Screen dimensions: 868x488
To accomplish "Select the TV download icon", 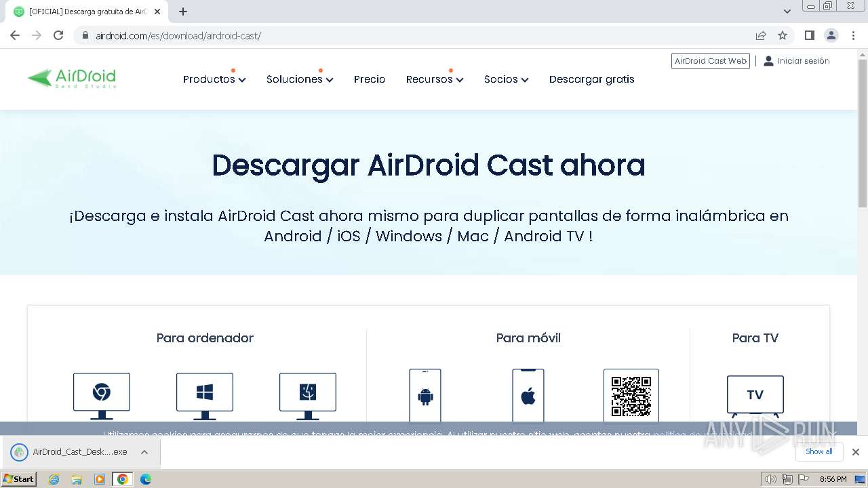I will coord(755,396).
